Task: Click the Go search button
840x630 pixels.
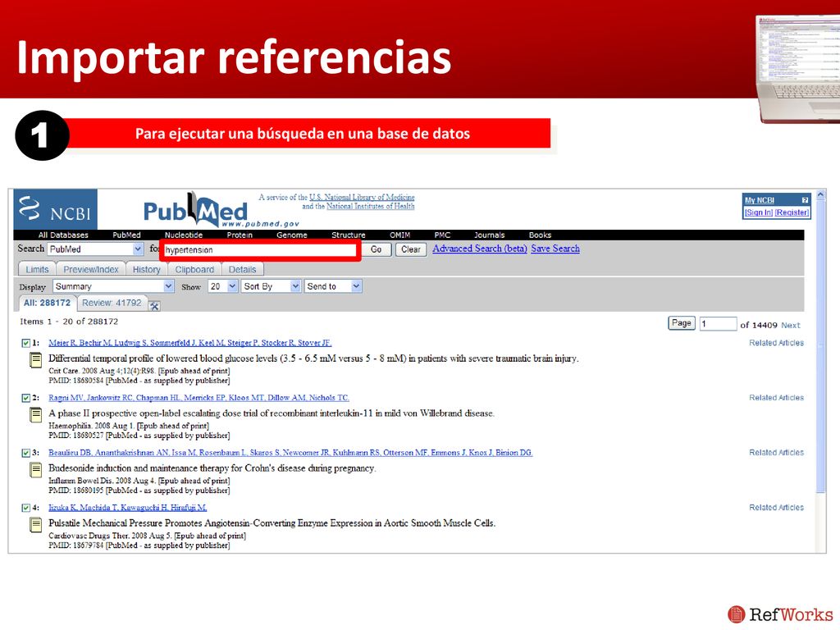Action: coord(376,249)
